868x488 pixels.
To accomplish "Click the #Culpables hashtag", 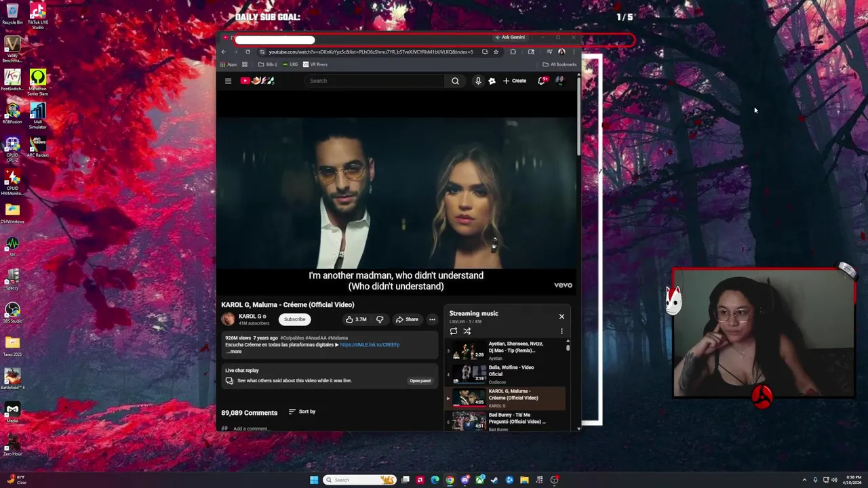I will [292, 338].
